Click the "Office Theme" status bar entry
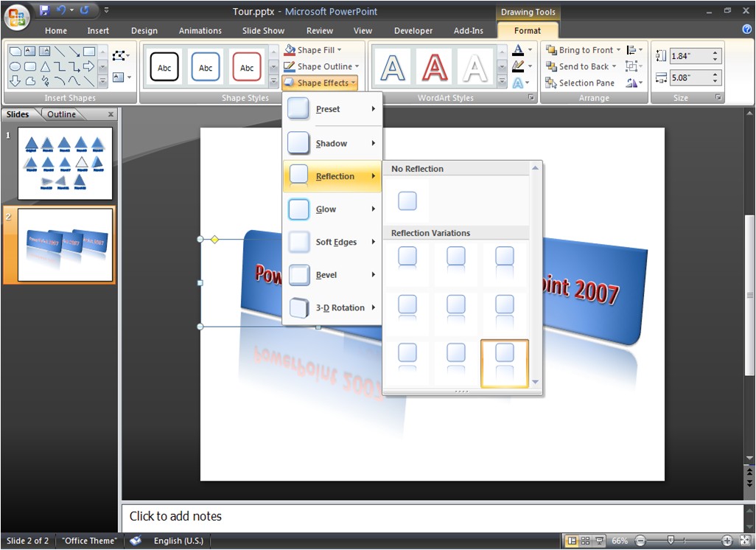The width and height of the screenshot is (756, 550). [90, 541]
